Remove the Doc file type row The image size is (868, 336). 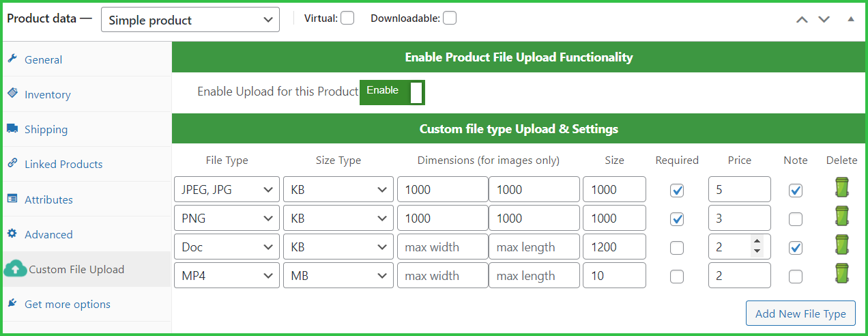click(841, 244)
